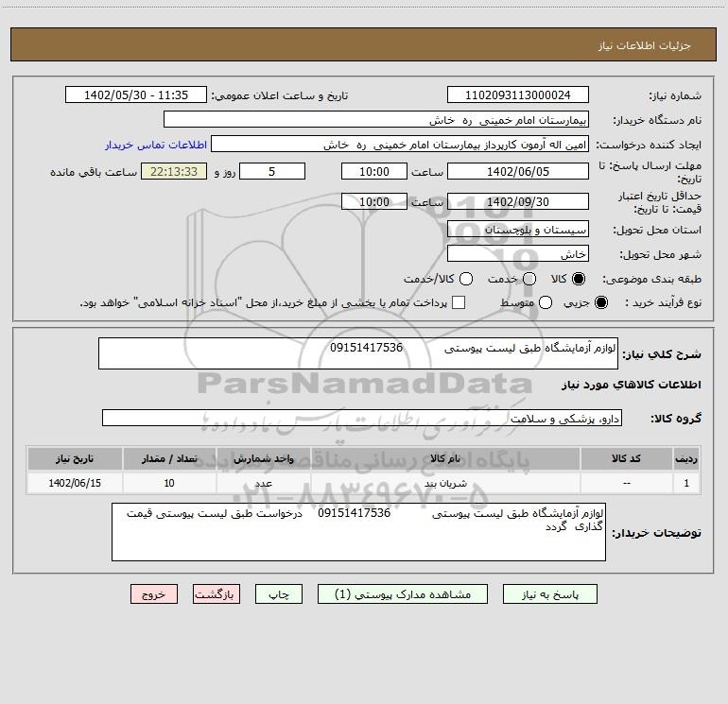Viewport: 728px width, 704px height.
Task: Click the جزئیات اطلاعات نیاز header title
Action: click(x=644, y=45)
